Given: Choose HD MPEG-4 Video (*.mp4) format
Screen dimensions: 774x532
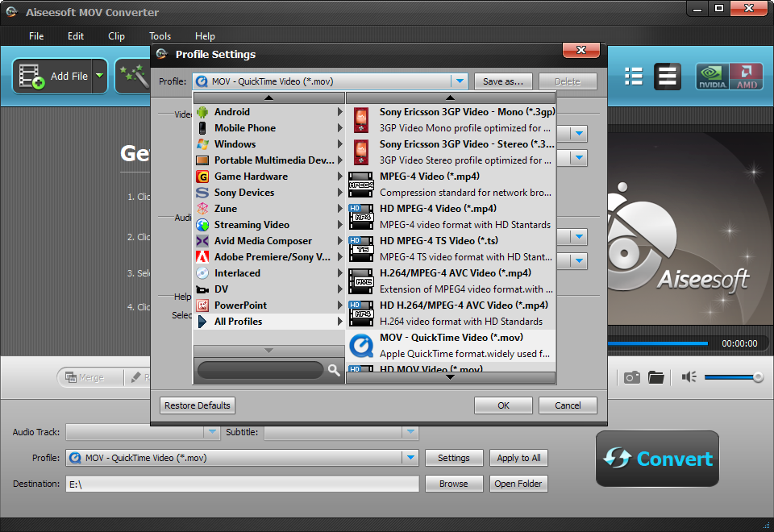Looking at the screenshot, I should pos(451,217).
